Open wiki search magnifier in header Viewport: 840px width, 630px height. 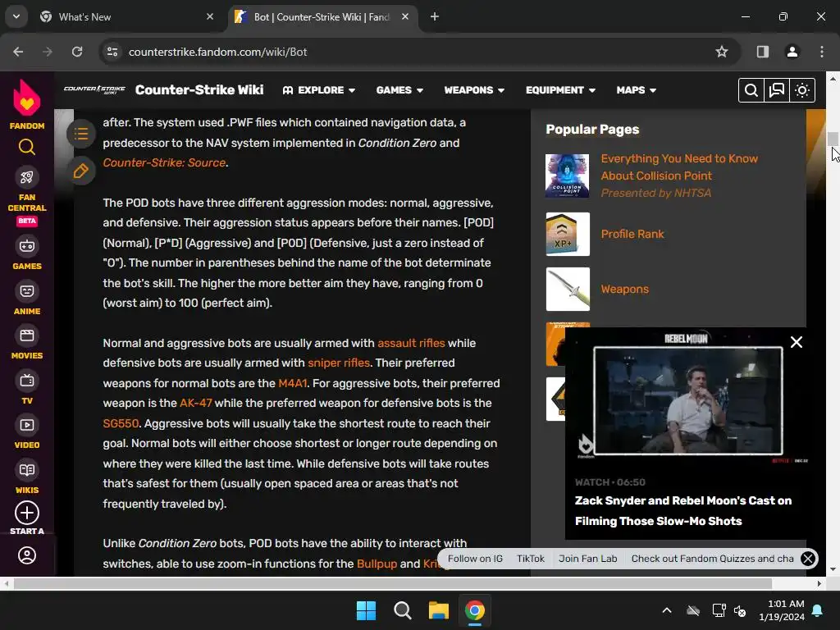[751, 90]
